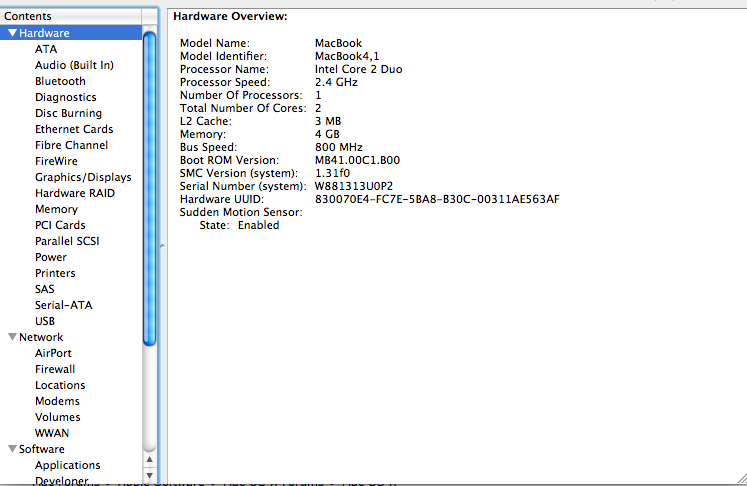Click the window resize grip corner
This screenshot has height=486, width=747.
click(x=741, y=478)
